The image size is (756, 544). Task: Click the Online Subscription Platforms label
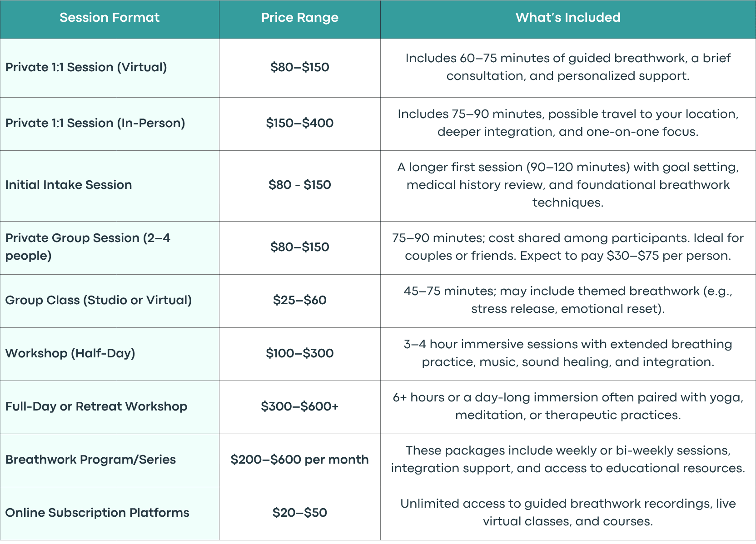pos(97,513)
